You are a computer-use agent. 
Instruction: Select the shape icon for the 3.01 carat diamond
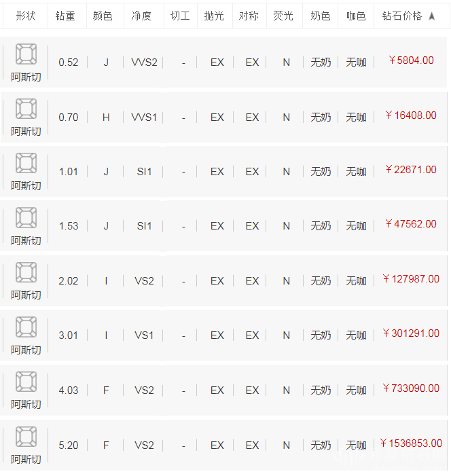(x=26, y=327)
